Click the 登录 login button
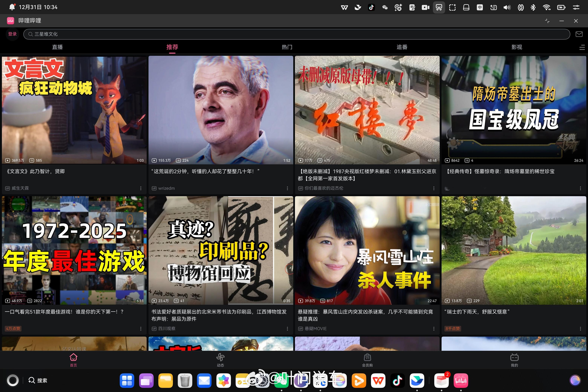588x392 pixels. coord(12,34)
